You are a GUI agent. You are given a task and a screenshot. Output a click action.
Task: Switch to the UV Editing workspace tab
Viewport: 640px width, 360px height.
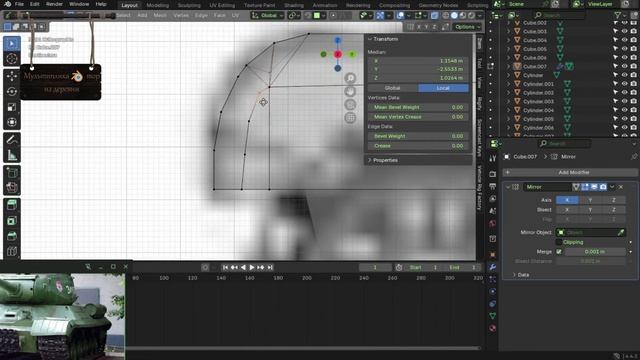[x=222, y=5]
